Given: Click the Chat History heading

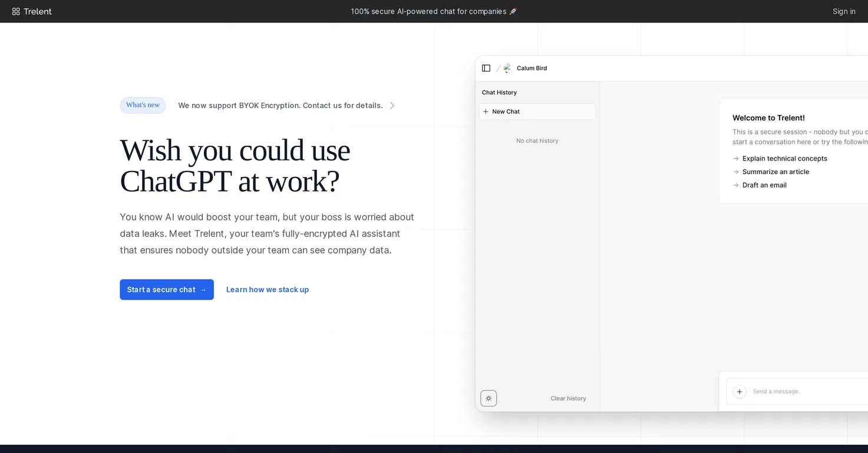Looking at the screenshot, I should (499, 93).
